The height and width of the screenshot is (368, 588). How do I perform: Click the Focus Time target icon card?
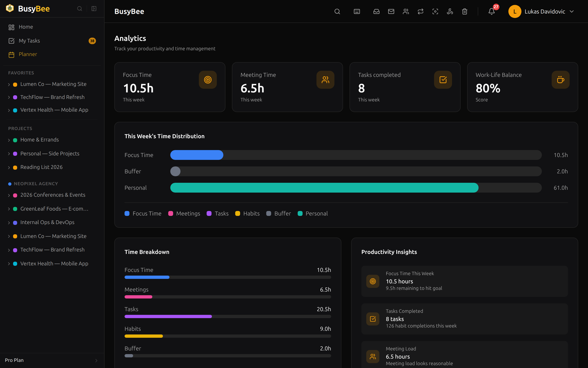click(208, 80)
